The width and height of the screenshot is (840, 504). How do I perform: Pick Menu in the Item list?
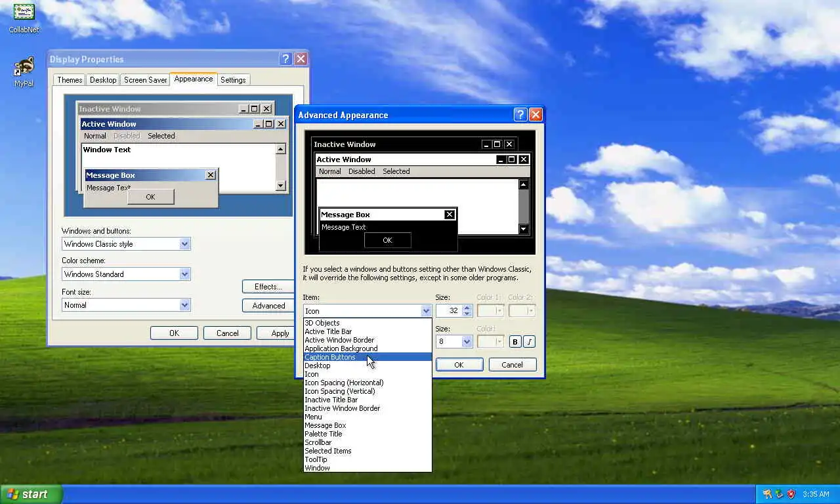point(367,417)
